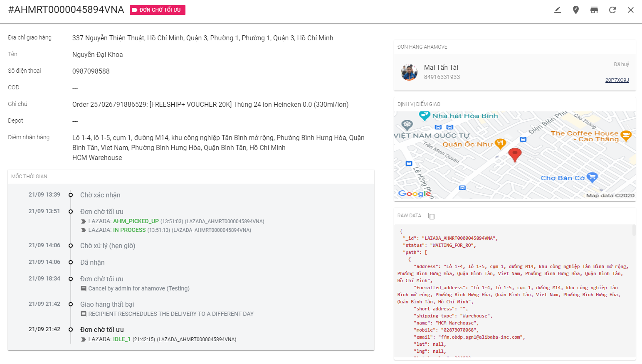Click the comment icon beside Cancel by admin
Image resolution: width=642 pixels, height=364 pixels.
(84, 288)
